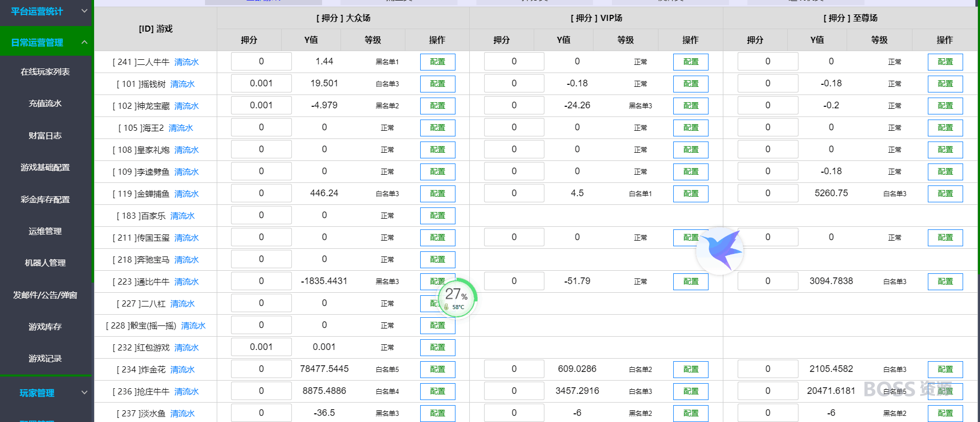Click 清流水 link for 李逵劈鱼
The width and height of the screenshot is (980, 422).
(187, 172)
